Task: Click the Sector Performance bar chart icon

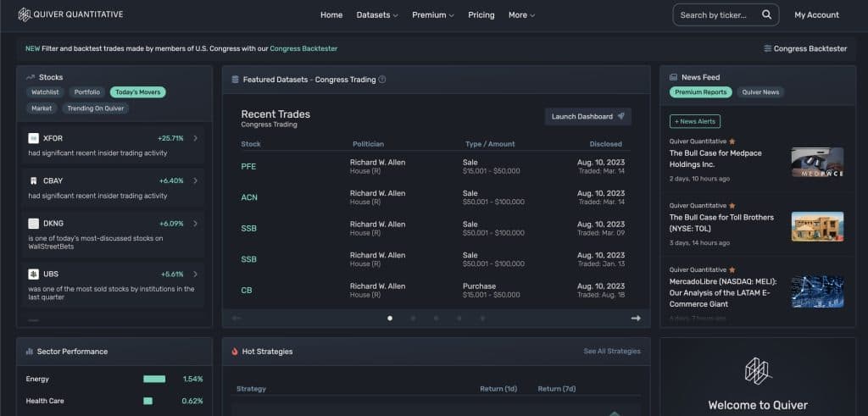Action: pyautogui.click(x=30, y=352)
